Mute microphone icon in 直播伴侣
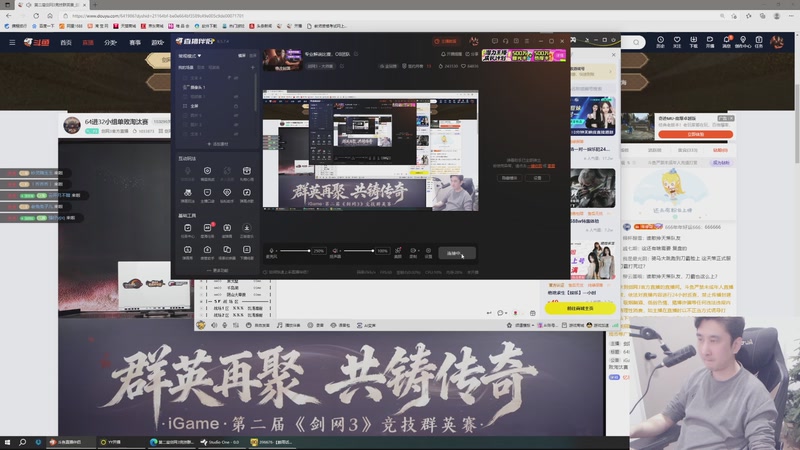800x450 pixels. tap(271, 251)
